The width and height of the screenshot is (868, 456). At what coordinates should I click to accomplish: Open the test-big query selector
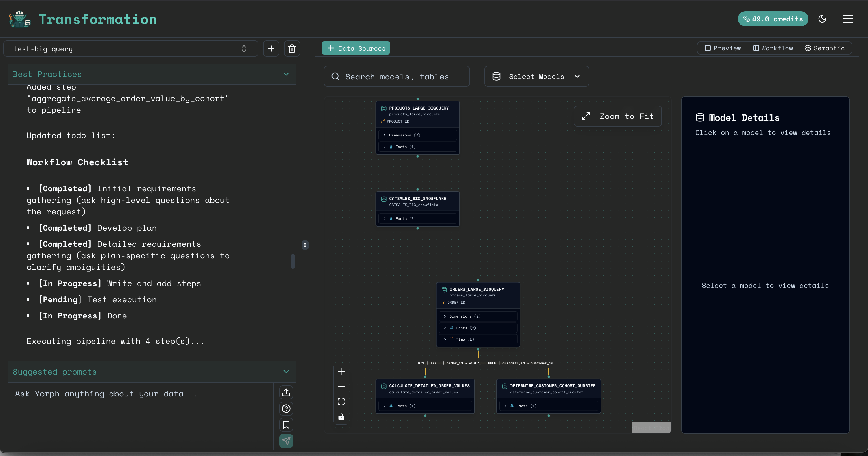pos(131,49)
